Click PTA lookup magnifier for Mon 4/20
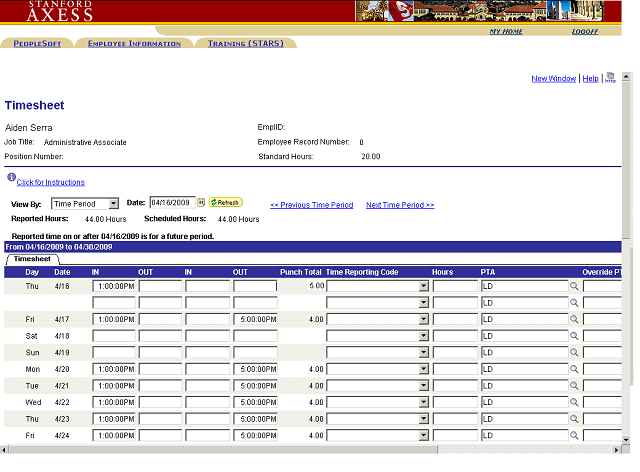The image size is (640, 472). pyautogui.click(x=575, y=369)
